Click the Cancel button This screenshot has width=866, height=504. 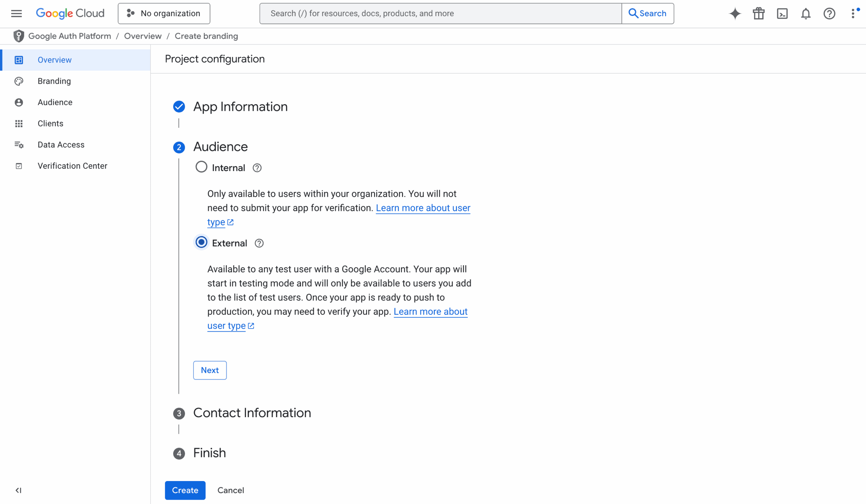coord(231,490)
